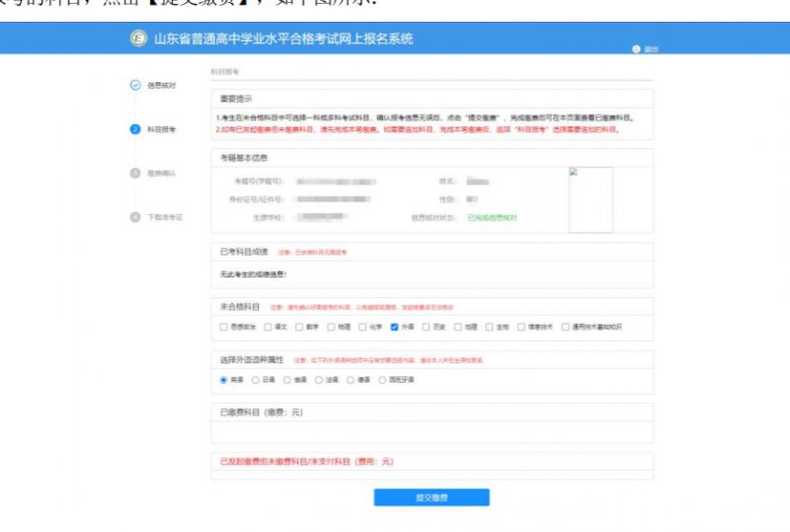Image resolution: width=790 pixels, height=532 pixels.
Task: Click the step 4 下载准考证 circle icon
Action: (135, 217)
